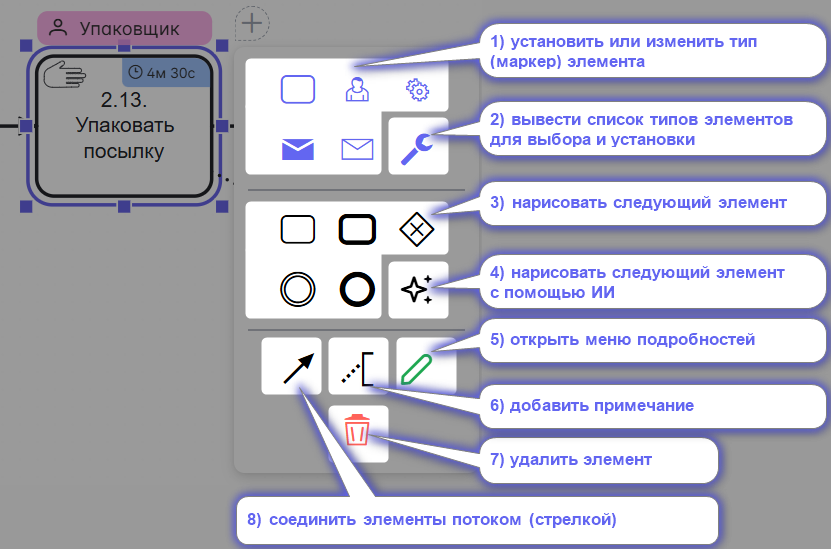This screenshot has height=549, width=831.
Task: Select the task 2.13. Упаковать посылку
Action: pyautogui.click(x=124, y=126)
